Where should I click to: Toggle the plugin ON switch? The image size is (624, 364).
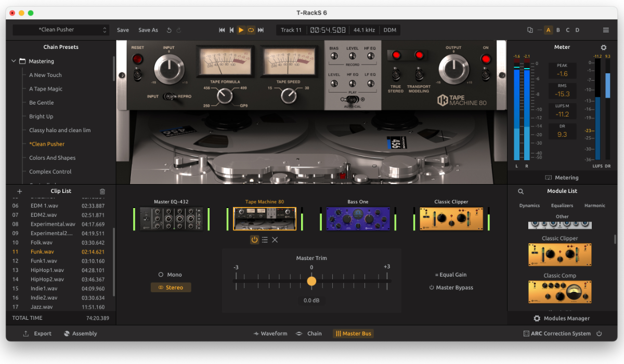pos(486,74)
